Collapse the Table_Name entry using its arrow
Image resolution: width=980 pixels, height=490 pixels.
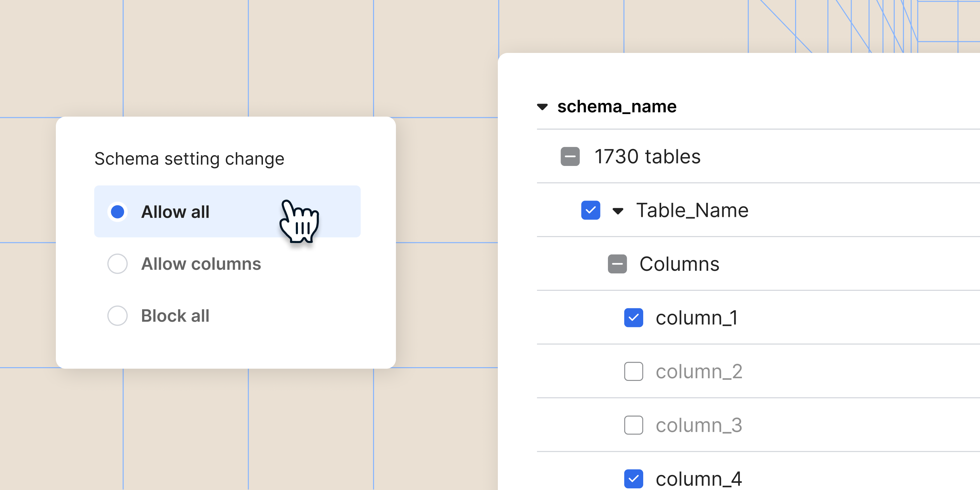[617, 211]
